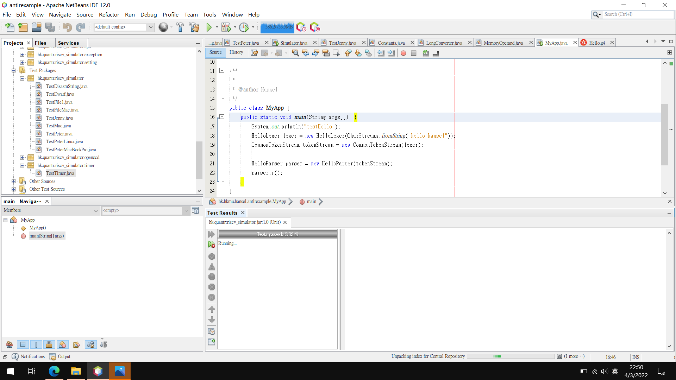The height and width of the screenshot is (380, 676).
Task: Click the split editor icon at toolbar right
Action: coord(670,53)
